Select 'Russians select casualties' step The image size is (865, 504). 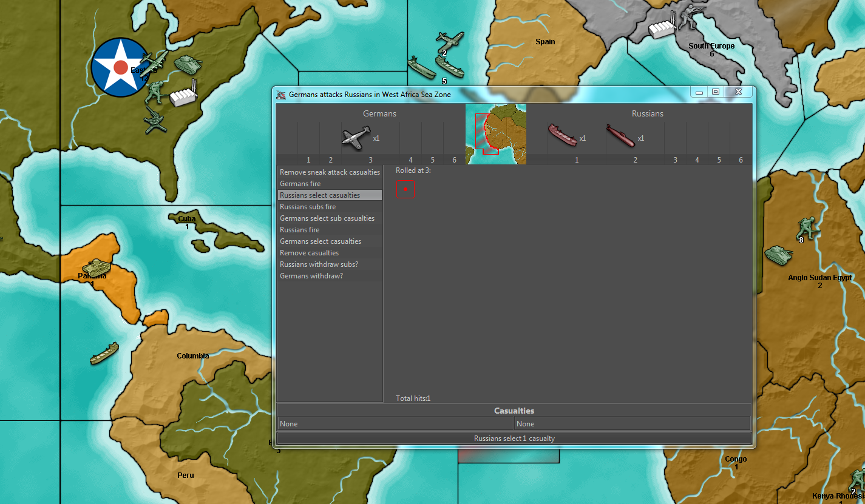tap(330, 195)
